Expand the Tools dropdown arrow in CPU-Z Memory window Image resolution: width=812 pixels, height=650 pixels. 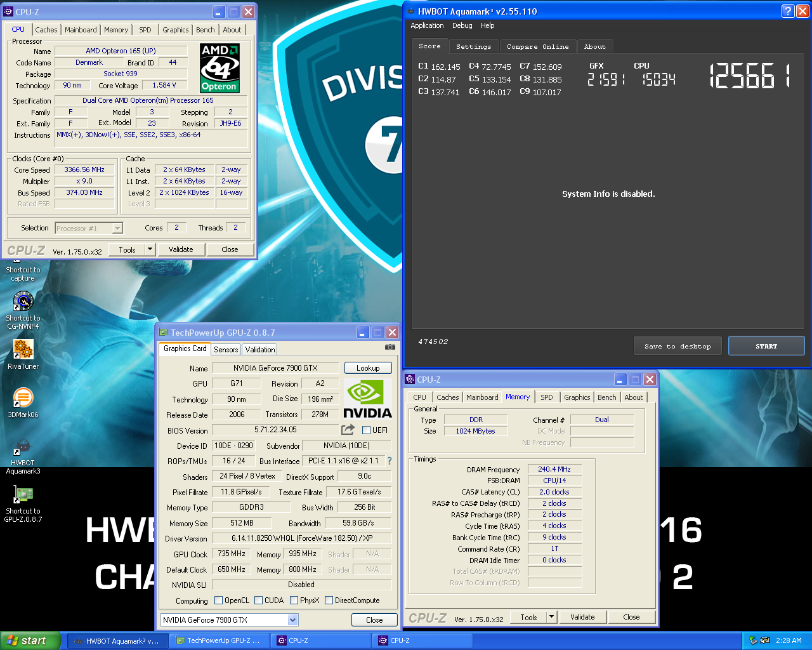(551, 616)
